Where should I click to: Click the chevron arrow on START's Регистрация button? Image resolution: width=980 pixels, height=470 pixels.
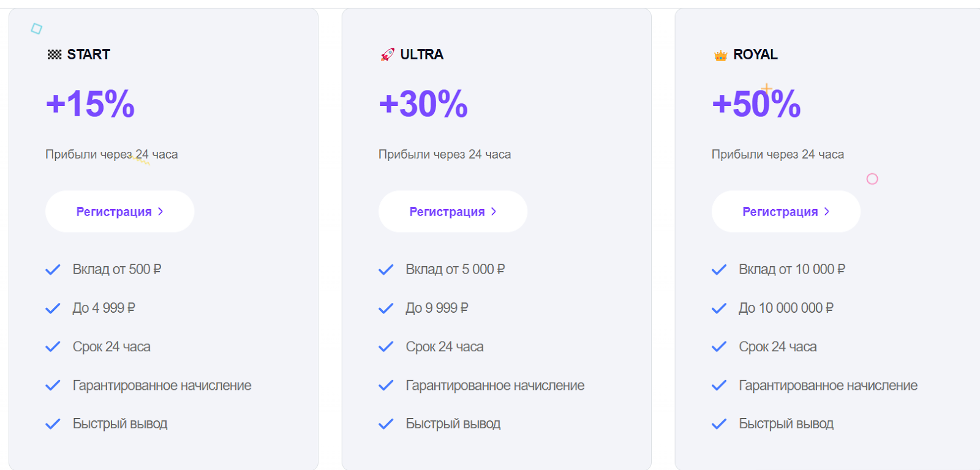(160, 211)
